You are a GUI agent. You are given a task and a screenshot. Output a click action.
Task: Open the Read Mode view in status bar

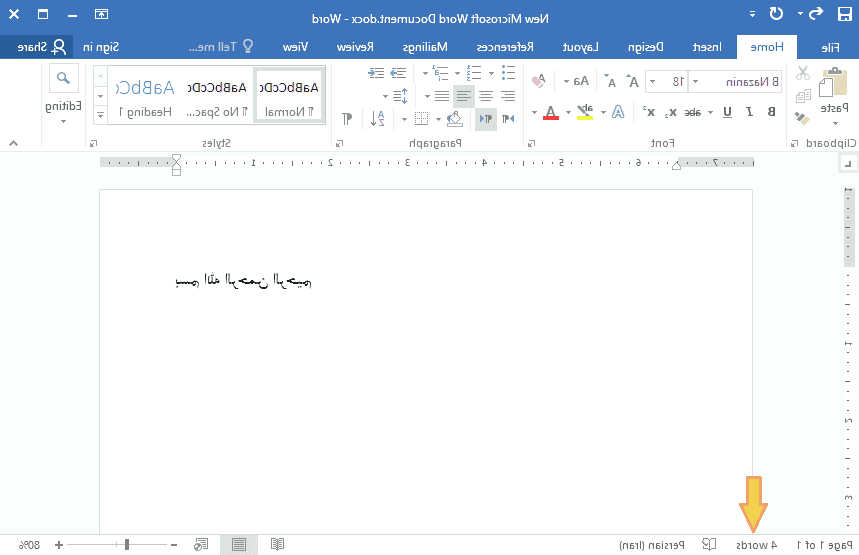coord(277,544)
